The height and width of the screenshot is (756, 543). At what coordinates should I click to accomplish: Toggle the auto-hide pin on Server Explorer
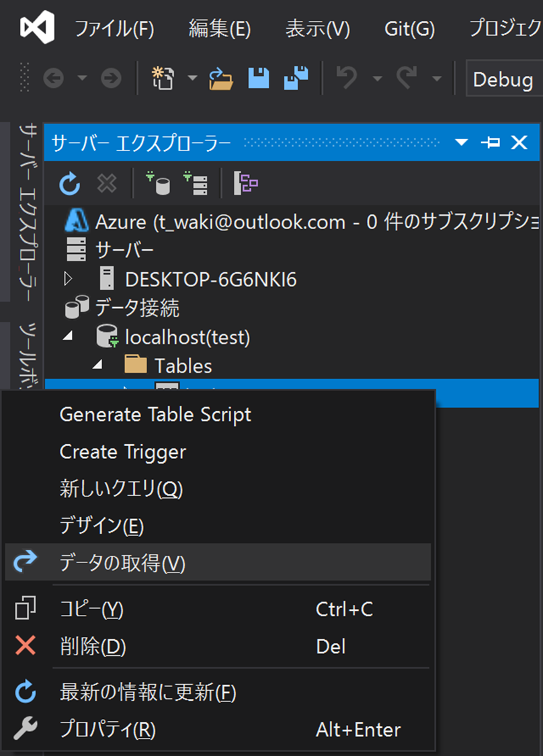coord(491,142)
